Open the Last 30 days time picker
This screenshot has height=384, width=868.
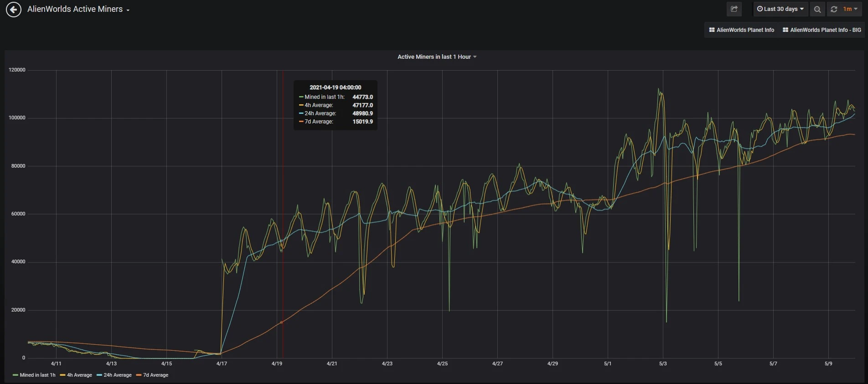coord(780,9)
